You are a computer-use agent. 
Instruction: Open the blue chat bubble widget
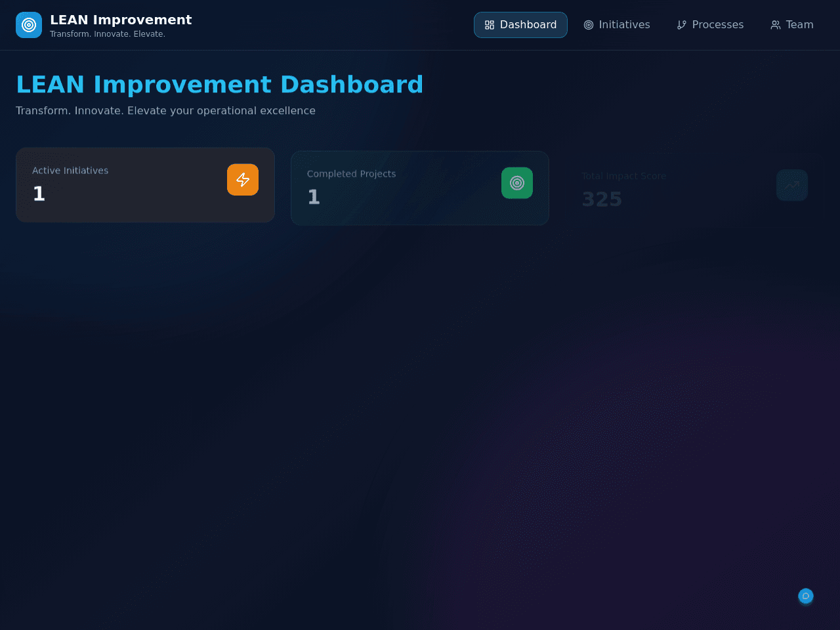[x=806, y=596]
